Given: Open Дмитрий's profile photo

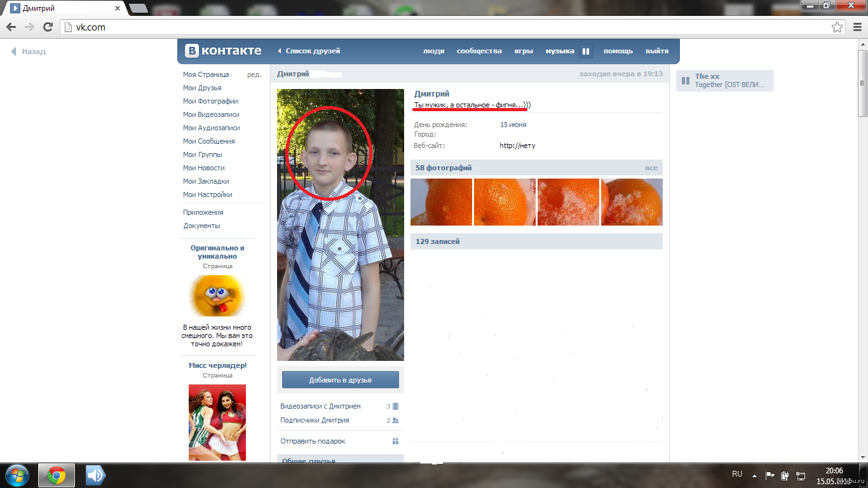Looking at the screenshot, I should point(341,225).
